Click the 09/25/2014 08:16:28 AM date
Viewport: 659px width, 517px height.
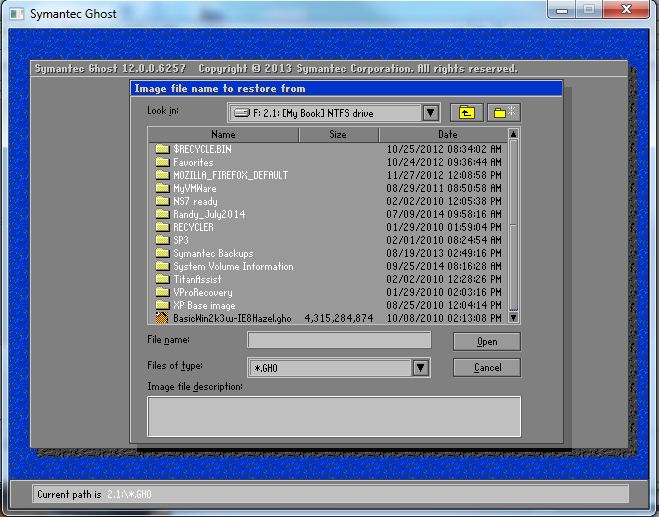tap(444, 266)
